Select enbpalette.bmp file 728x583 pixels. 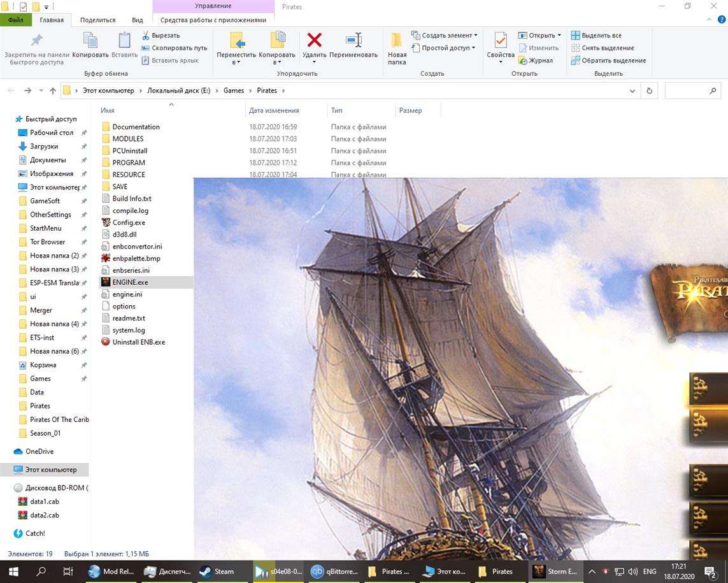136,258
